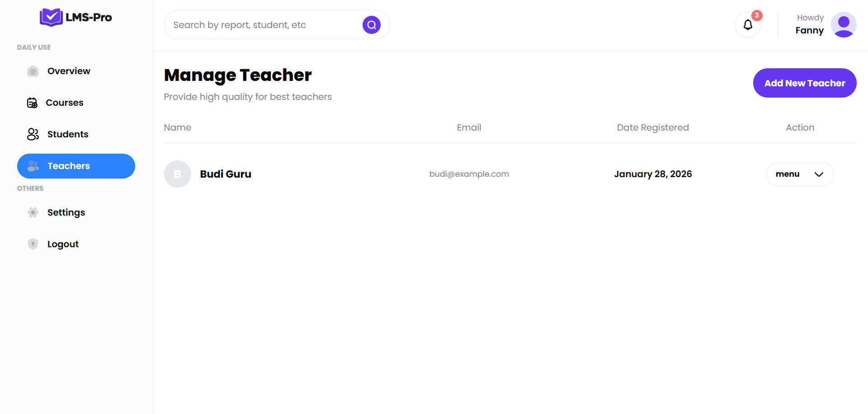Click the Email column header
The image size is (868, 414).
(x=469, y=127)
